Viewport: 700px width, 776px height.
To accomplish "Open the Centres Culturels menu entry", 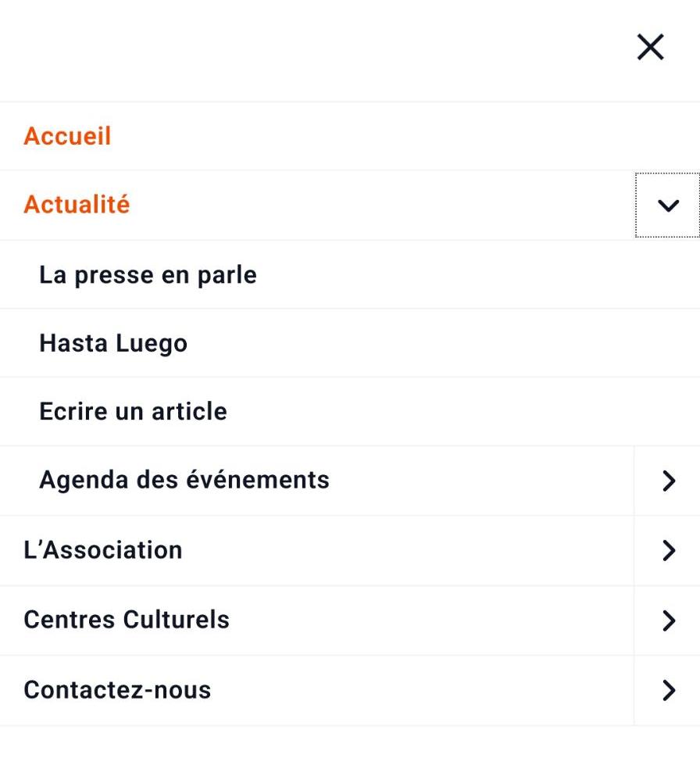I will coord(127,620).
